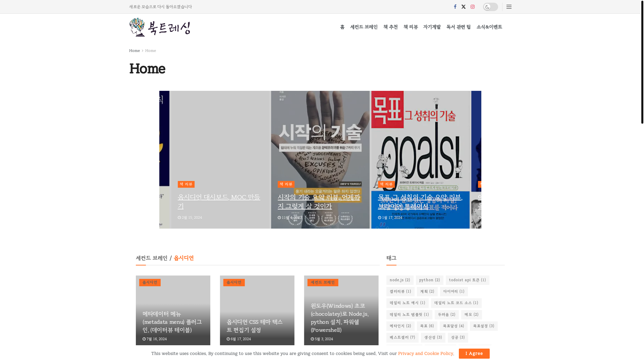Open the 책 리뷰 menu item
644x362 pixels.
click(411, 27)
